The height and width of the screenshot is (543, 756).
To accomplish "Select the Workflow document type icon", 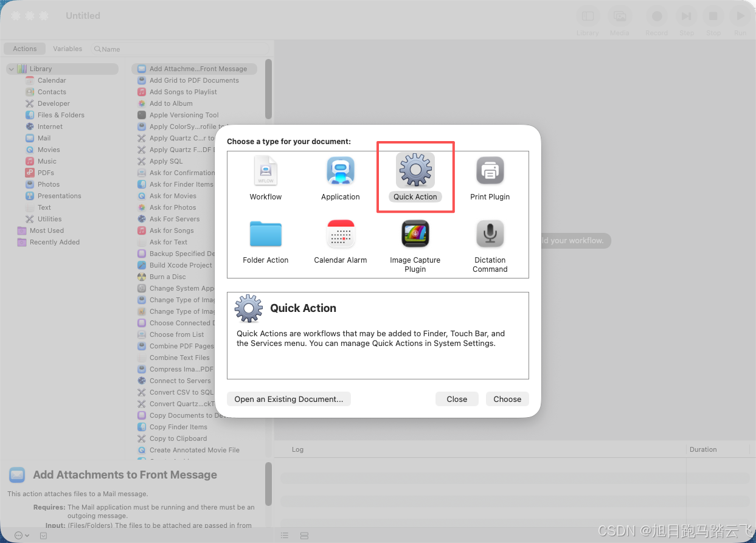I will pyautogui.click(x=266, y=171).
